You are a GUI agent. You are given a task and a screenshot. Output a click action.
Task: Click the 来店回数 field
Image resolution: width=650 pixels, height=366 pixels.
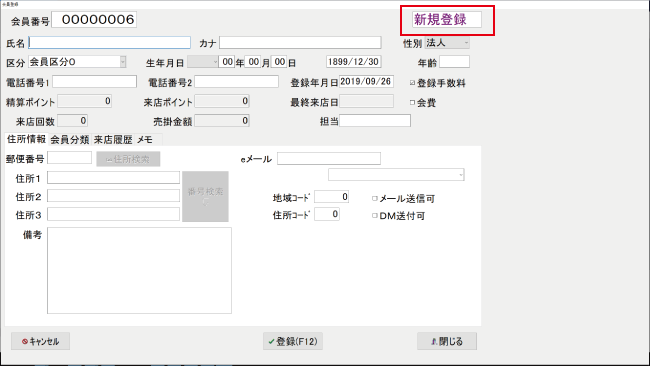coord(73,121)
